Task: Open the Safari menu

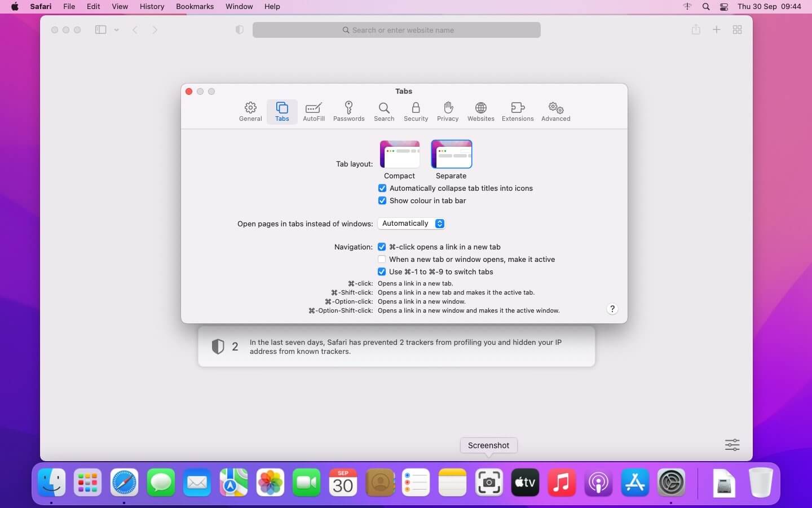Action: tap(41, 7)
